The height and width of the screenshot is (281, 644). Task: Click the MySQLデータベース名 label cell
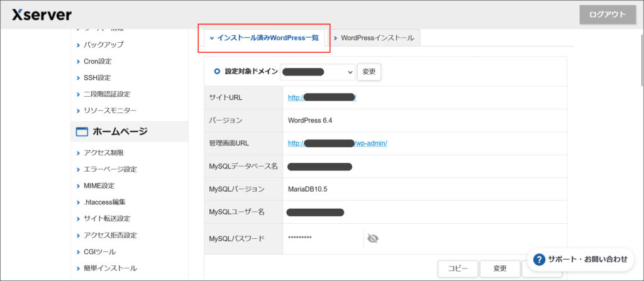(x=243, y=167)
